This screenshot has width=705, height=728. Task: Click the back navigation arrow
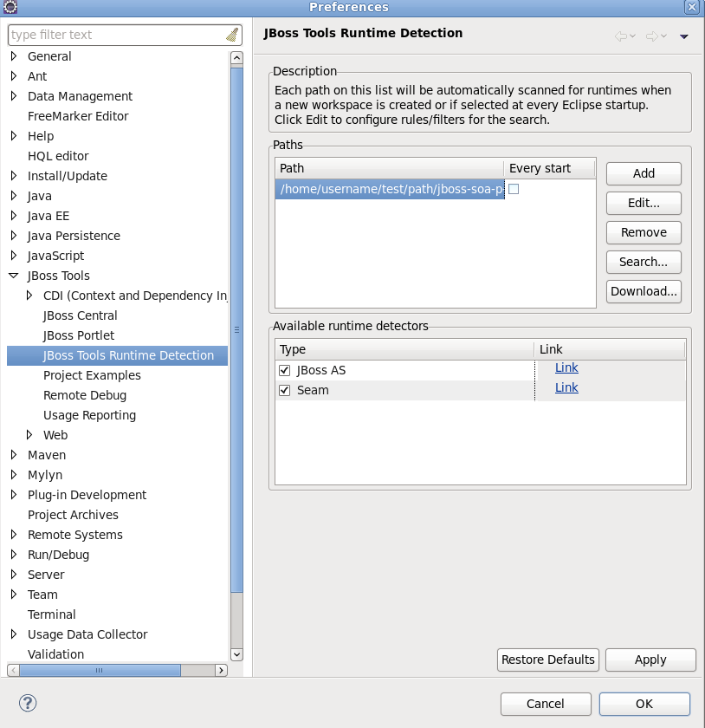pos(620,36)
